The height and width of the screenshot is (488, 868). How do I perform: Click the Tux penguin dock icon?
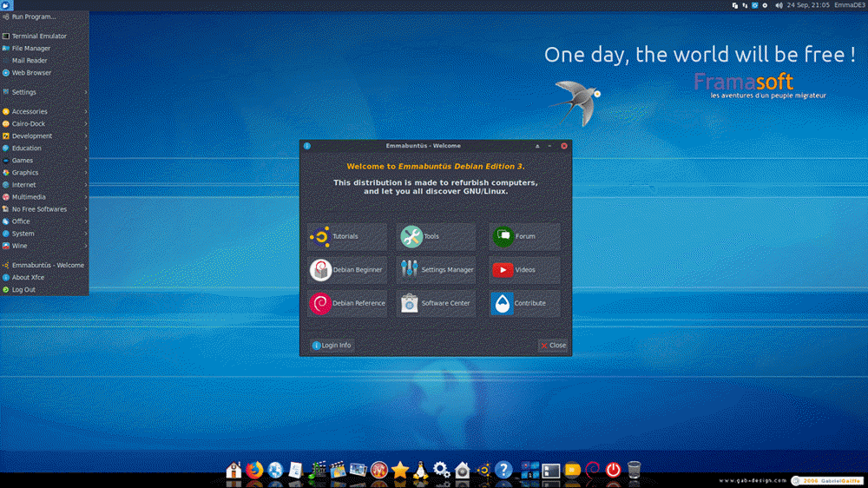click(x=420, y=470)
